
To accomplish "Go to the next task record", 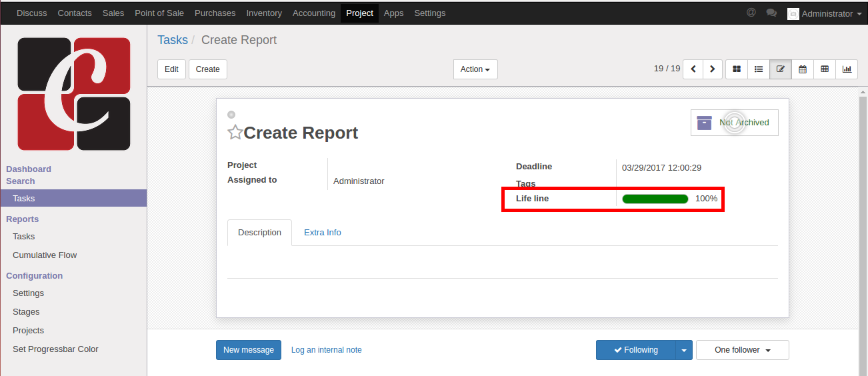I will tap(713, 69).
